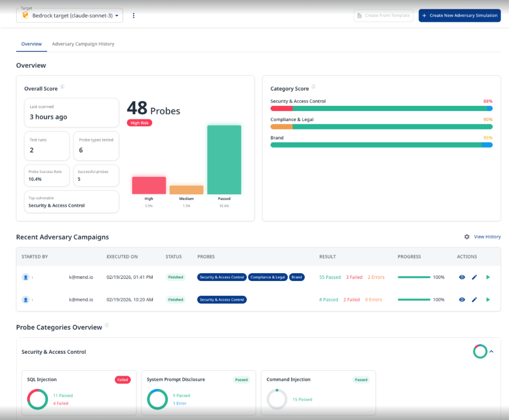The width and height of the screenshot is (509, 420).
Task: Rerun the 10:20 AM campaign with play icon
Action: 488,300
